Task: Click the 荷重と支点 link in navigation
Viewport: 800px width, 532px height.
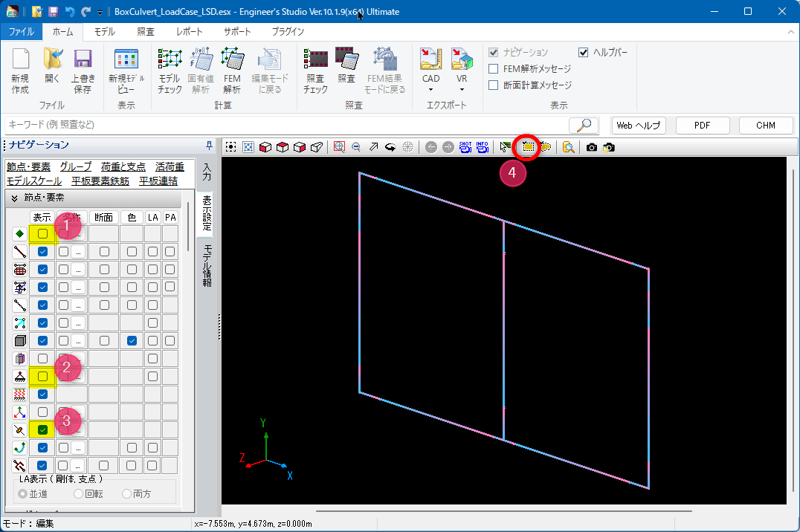Action: click(123, 166)
